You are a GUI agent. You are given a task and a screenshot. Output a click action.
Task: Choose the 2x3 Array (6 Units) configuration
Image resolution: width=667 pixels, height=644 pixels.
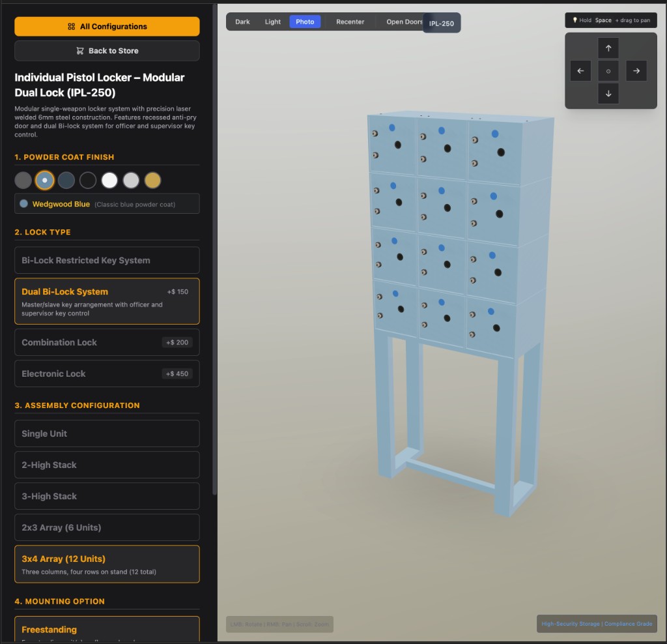(107, 527)
